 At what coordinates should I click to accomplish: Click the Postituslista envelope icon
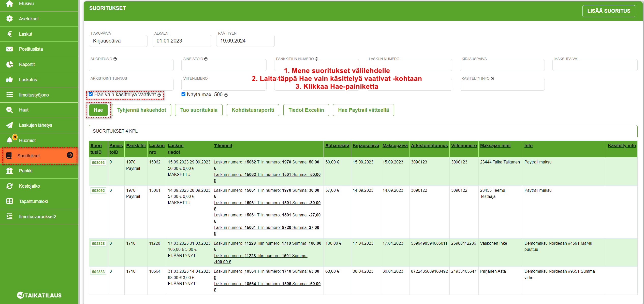click(x=9, y=49)
